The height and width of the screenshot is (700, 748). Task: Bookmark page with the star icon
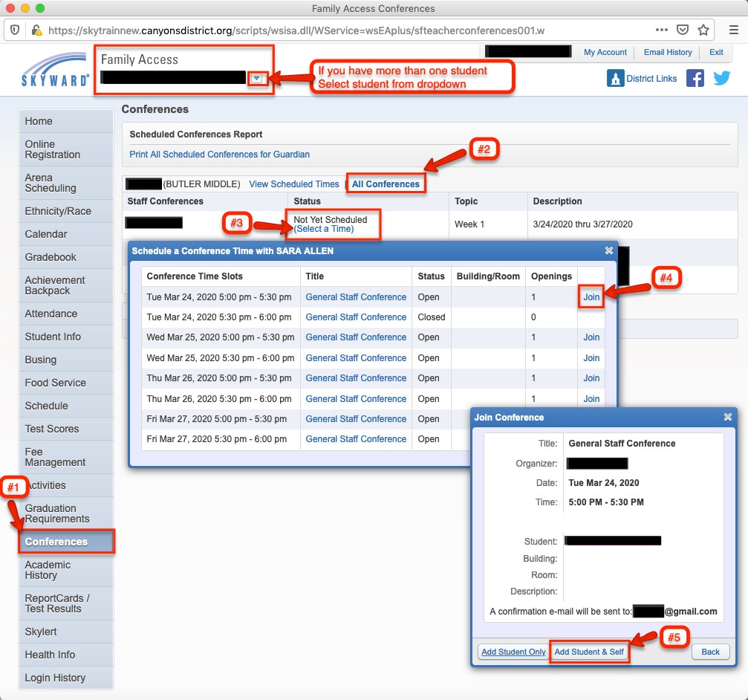(703, 30)
